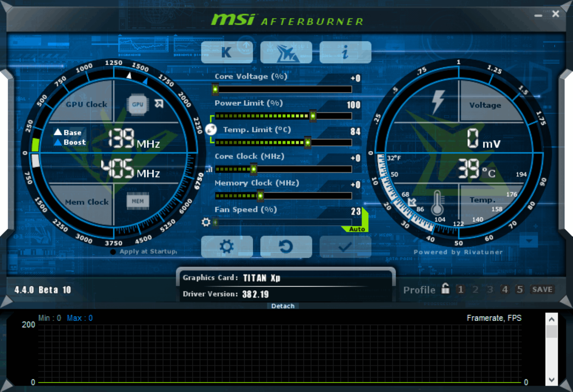The image size is (573, 392).
Task: Click the 'Framerate, FPS' graph label
Action: click(494, 318)
